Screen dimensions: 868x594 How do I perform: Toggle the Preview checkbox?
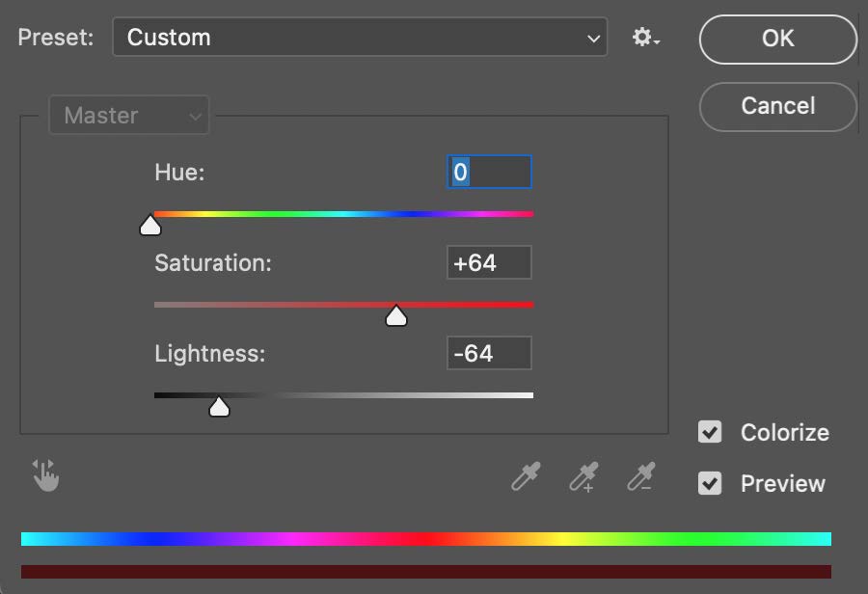tap(710, 483)
